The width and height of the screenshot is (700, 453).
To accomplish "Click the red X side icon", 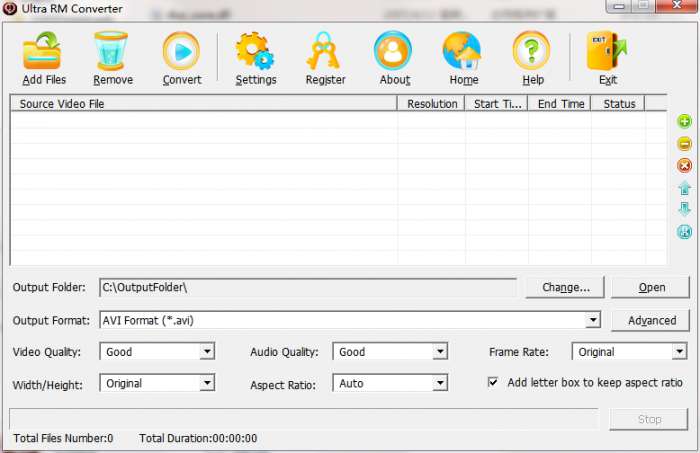I will (684, 166).
